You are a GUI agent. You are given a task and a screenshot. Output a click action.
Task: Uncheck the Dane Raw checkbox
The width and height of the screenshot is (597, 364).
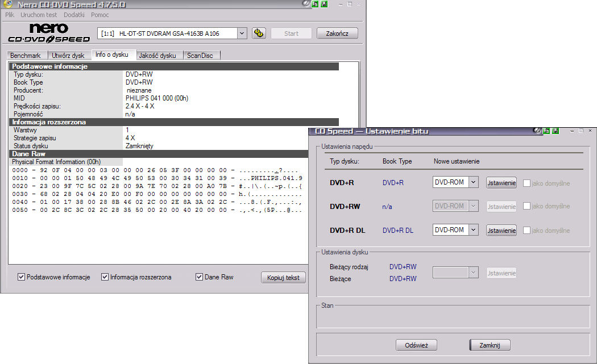199,277
